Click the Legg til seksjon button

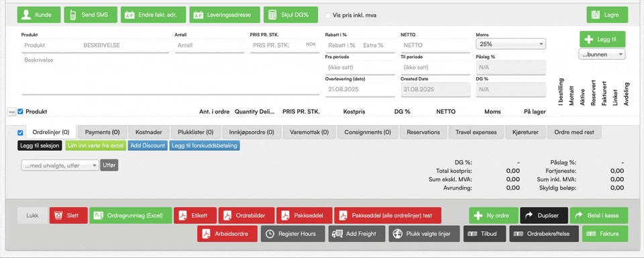point(40,145)
